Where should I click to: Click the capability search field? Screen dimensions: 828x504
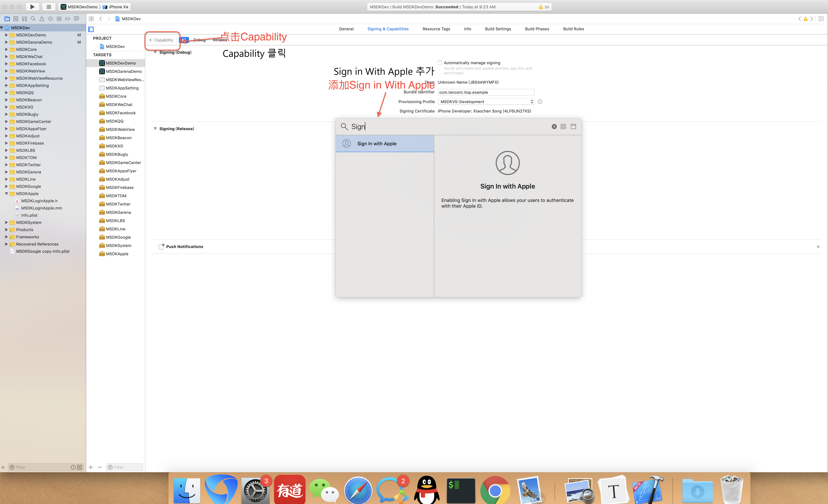click(449, 127)
